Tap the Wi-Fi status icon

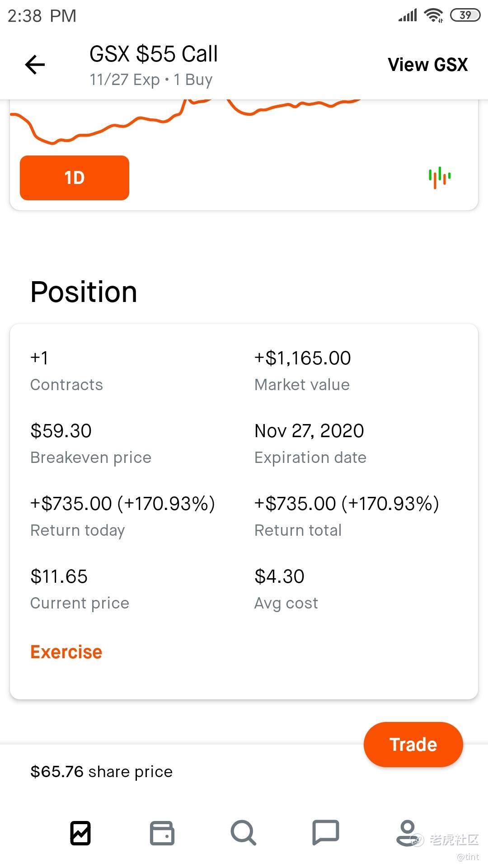[x=434, y=15]
